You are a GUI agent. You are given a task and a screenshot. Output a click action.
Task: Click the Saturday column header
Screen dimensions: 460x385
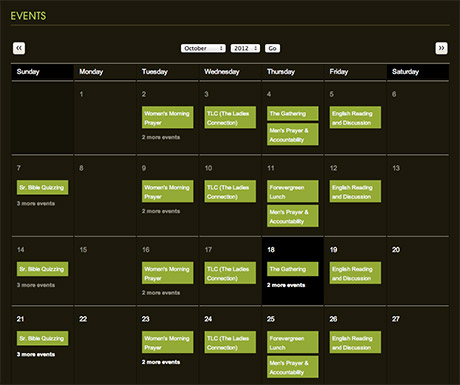418,72
